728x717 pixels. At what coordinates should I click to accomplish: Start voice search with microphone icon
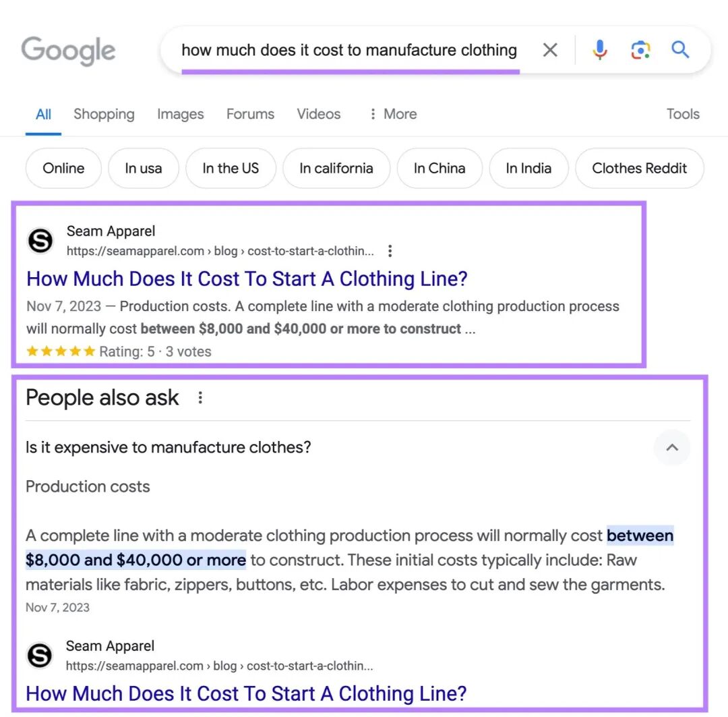[x=599, y=50]
